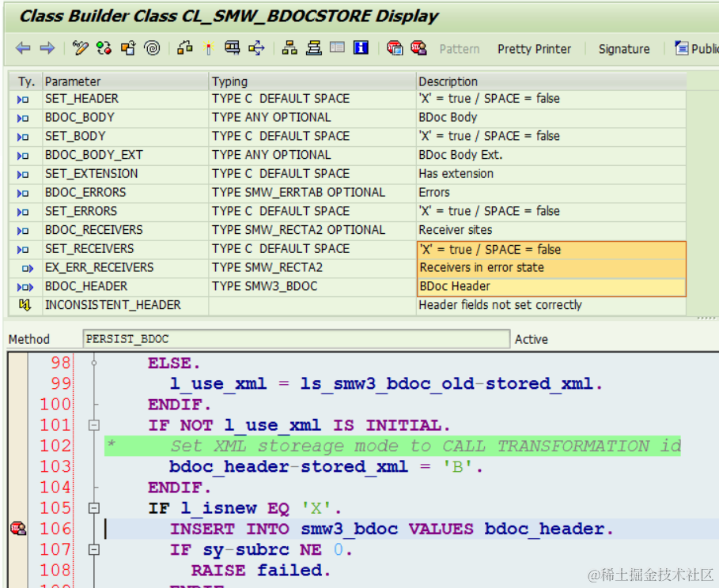Click changing type icon for BDOC_HEADER
Image resolution: width=719 pixels, height=588 pixels.
[25, 287]
